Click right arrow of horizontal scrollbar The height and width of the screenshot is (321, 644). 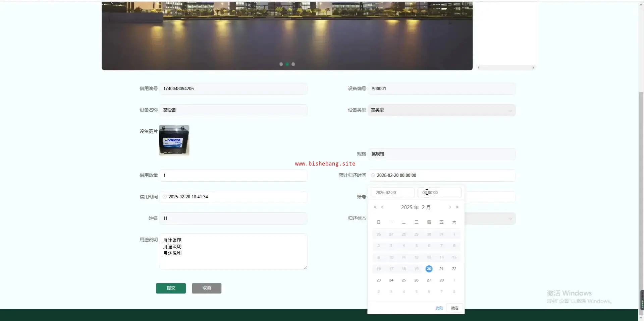coord(533,68)
